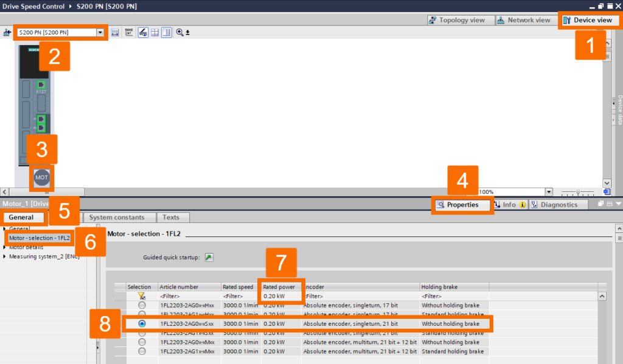The width and height of the screenshot is (623, 364).
Task: Click the Holding brake column header
Action: tap(454, 287)
